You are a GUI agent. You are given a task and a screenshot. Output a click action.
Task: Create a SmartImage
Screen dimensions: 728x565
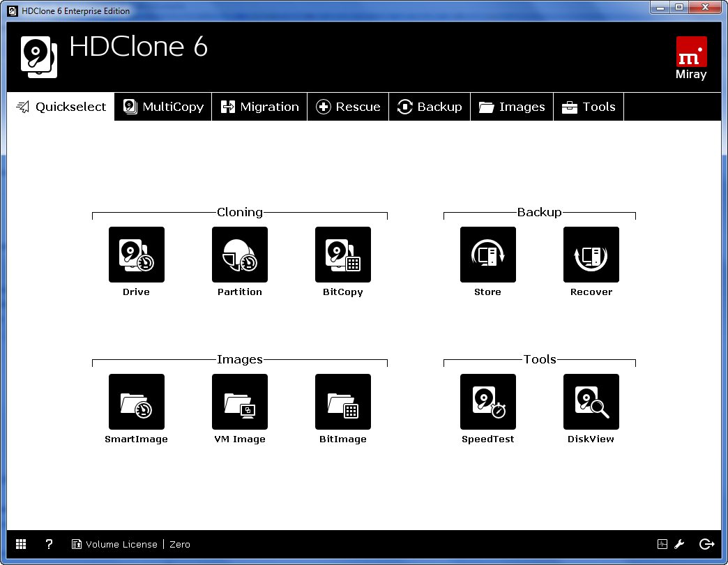click(136, 402)
